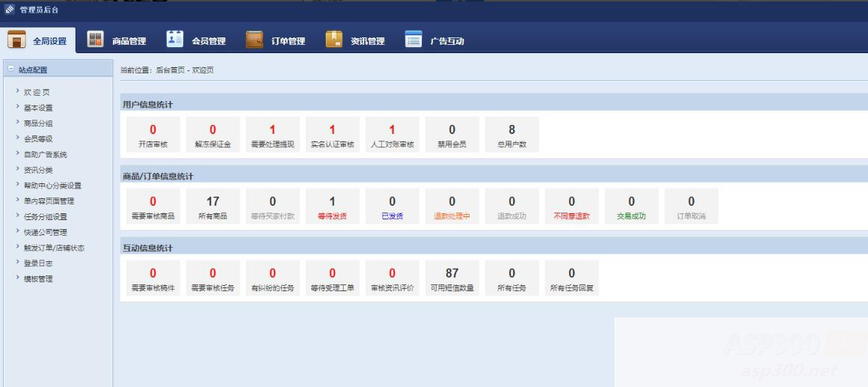
Task: Switch to the 会员管理 tab label
Action: tap(208, 41)
